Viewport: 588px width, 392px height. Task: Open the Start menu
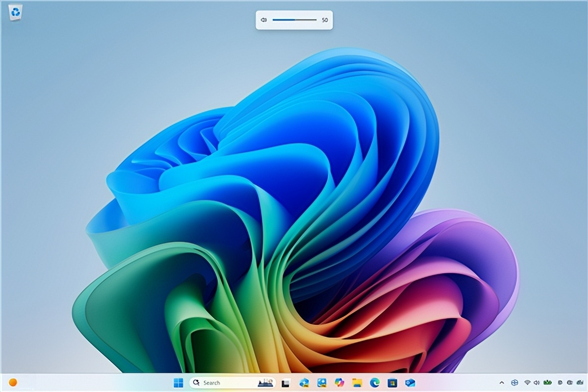coord(178,383)
